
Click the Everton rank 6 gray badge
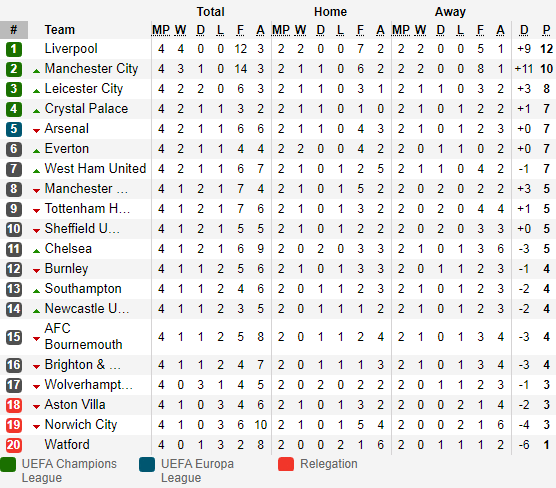click(x=14, y=149)
